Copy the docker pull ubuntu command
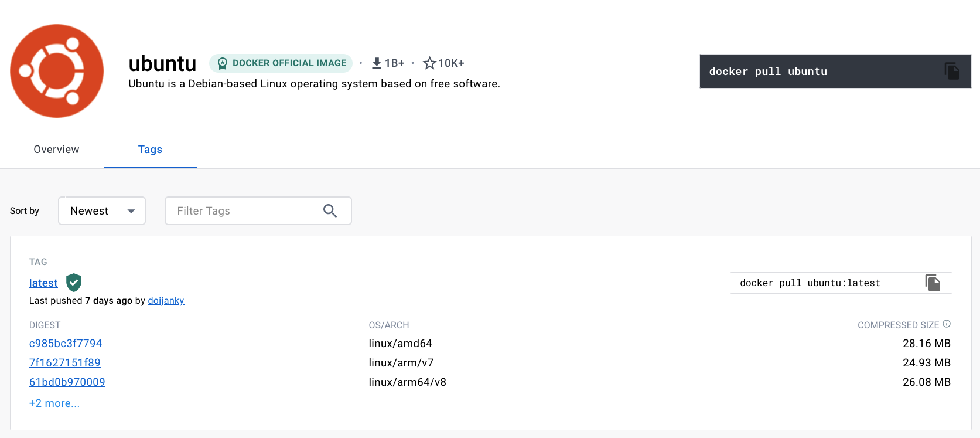Screen dimensions: 980x438 point(952,72)
